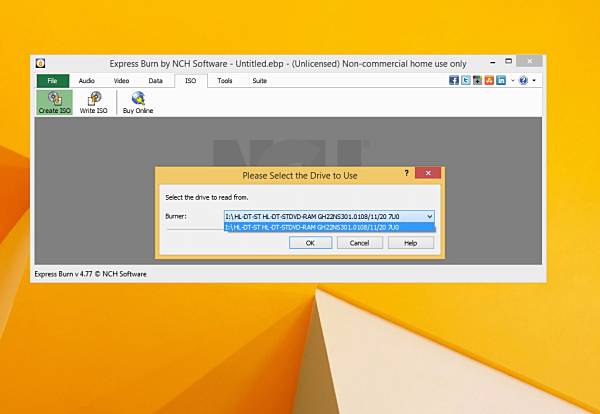This screenshot has height=414, width=600.
Task: Switch to the Video tab
Action: coord(121,81)
